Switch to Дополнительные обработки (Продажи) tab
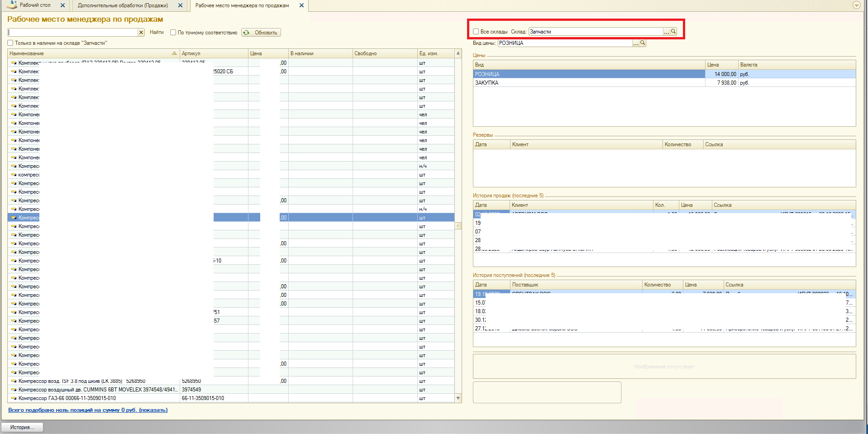 [123, 5]
